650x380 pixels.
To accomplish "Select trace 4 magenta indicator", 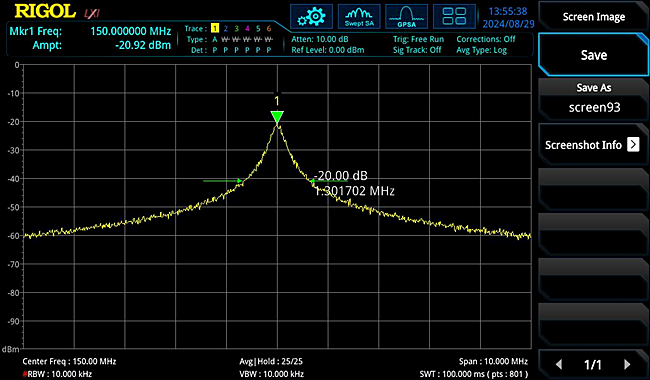I will [x=247, y=28].
